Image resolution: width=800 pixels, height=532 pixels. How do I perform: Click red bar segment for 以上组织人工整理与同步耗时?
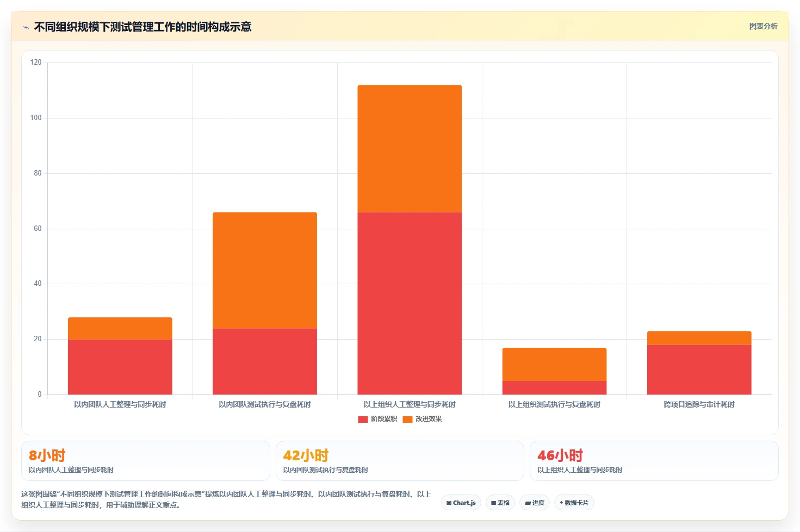(410, 303)
